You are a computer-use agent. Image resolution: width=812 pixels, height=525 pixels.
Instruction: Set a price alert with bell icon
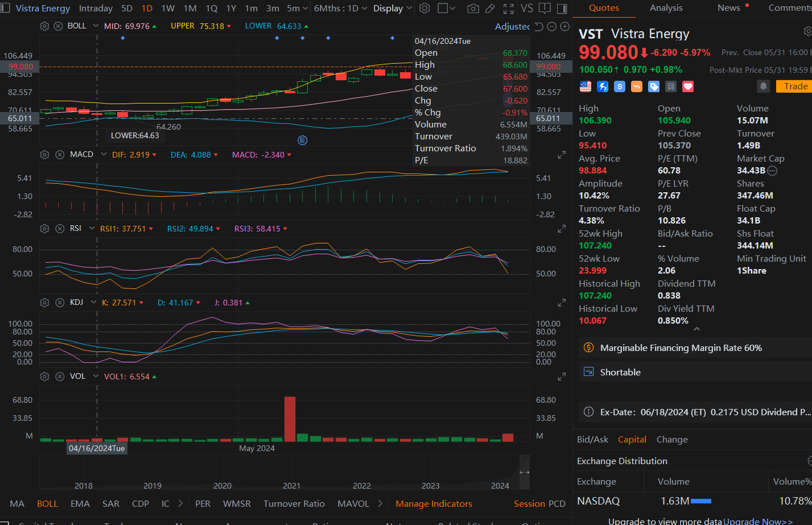tap(764, 86)
